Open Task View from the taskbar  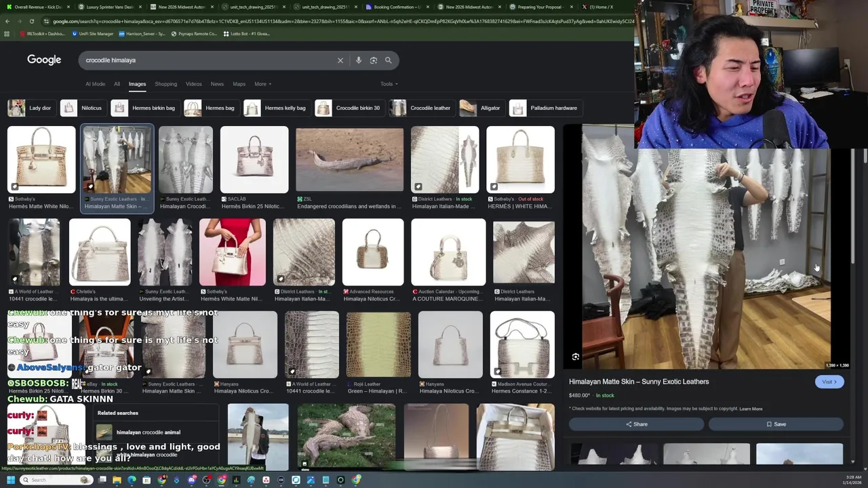[102, 480]
